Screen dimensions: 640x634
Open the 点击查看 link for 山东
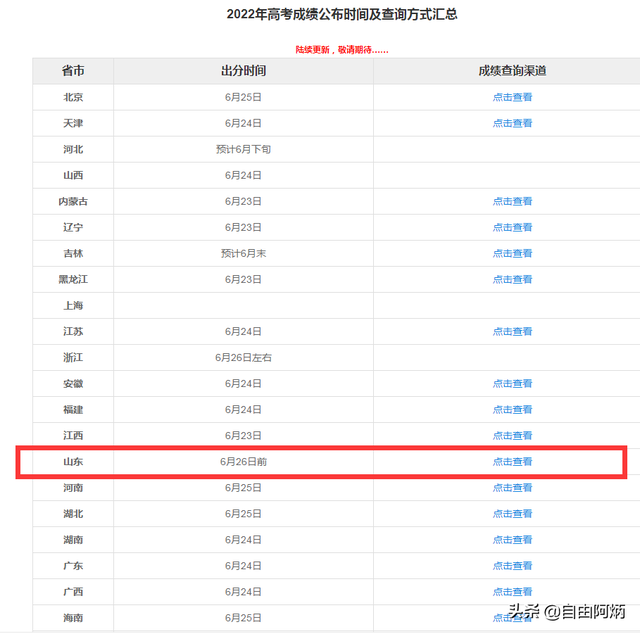pyautogui.click(x=512, y=462)
